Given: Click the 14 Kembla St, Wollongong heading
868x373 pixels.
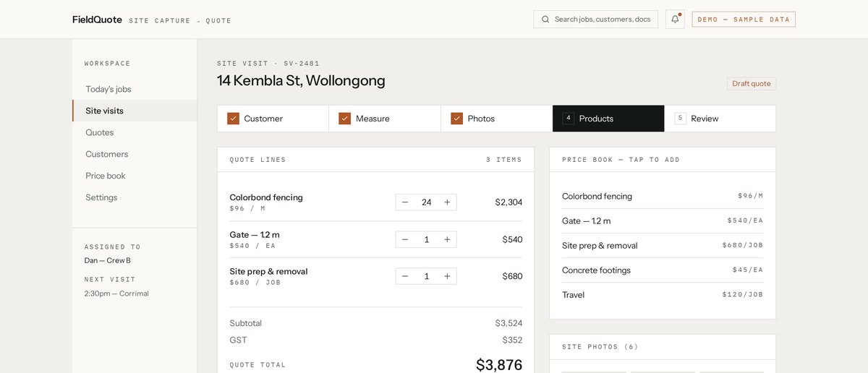Looking at the screenshot, I should point(301,80).
